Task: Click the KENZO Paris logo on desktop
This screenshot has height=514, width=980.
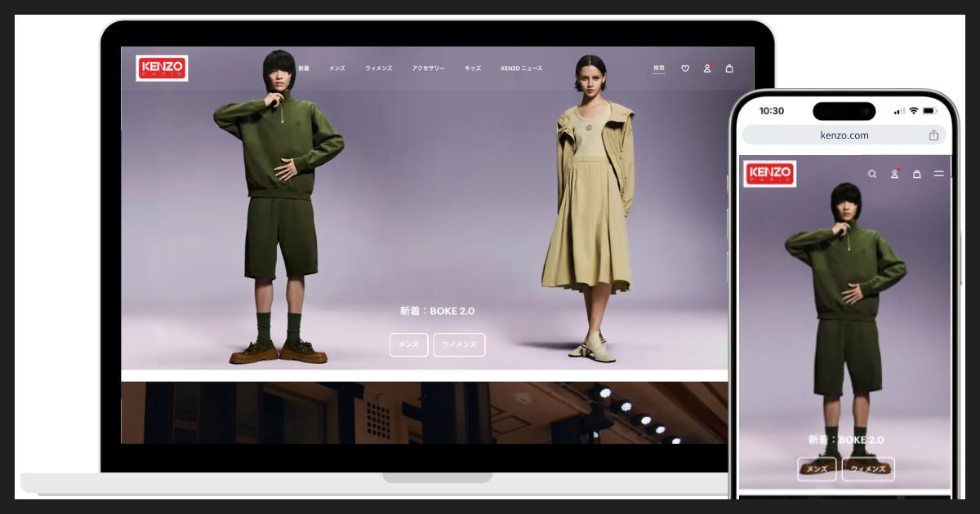Action: tap(162, 69)
